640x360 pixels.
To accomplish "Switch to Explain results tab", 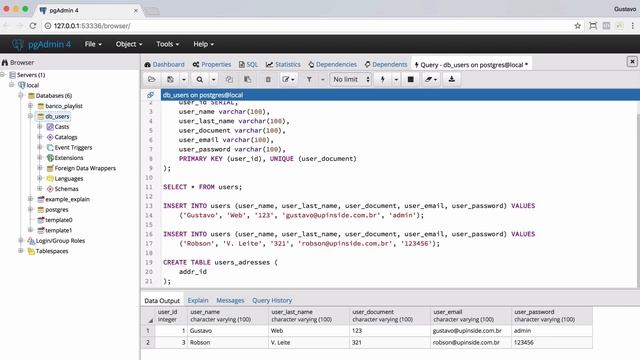I will tap(198, 300).
